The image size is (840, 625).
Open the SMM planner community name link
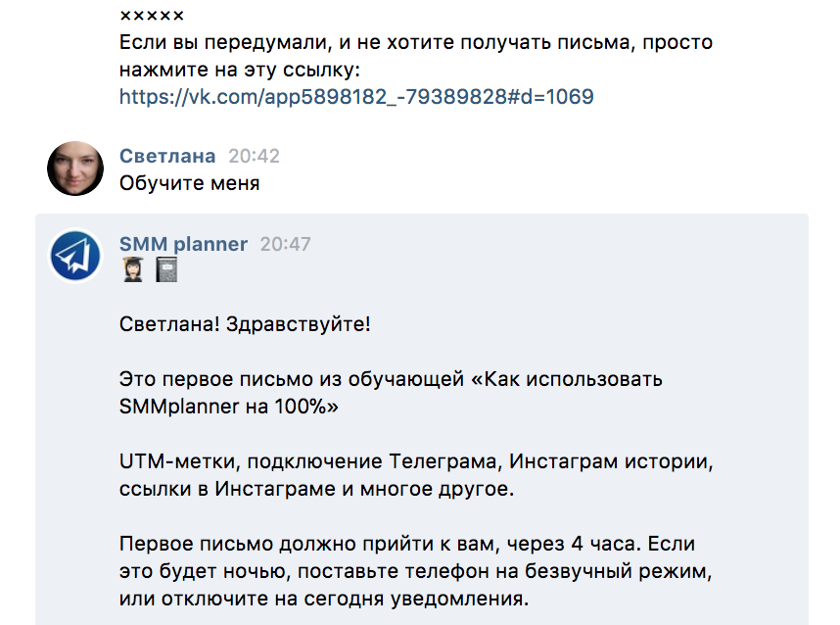click(x=183, y=244)
